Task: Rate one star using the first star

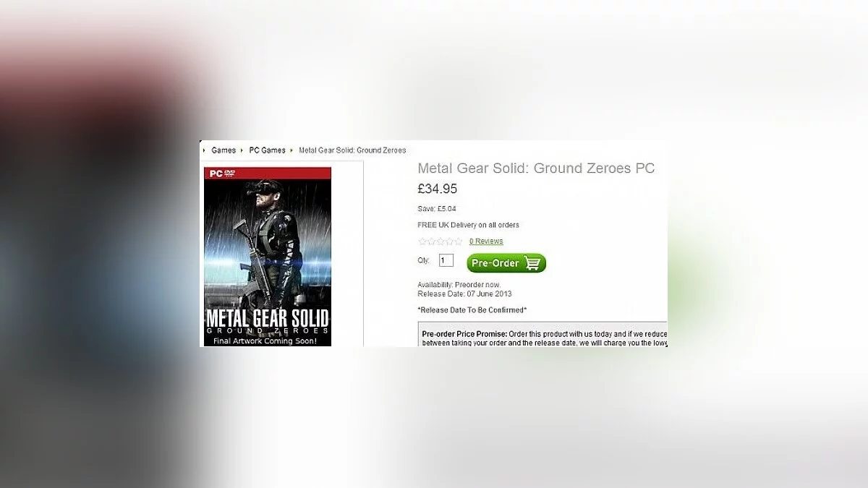Action: click(422, 241)
